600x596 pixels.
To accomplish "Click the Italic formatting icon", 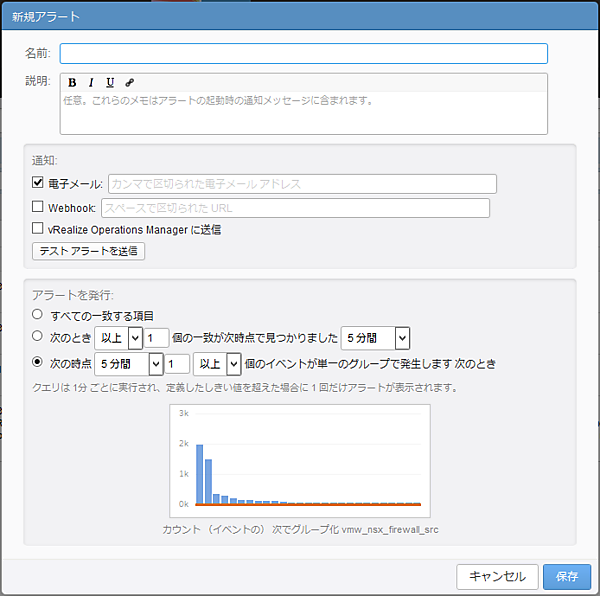I will point(91,83).
